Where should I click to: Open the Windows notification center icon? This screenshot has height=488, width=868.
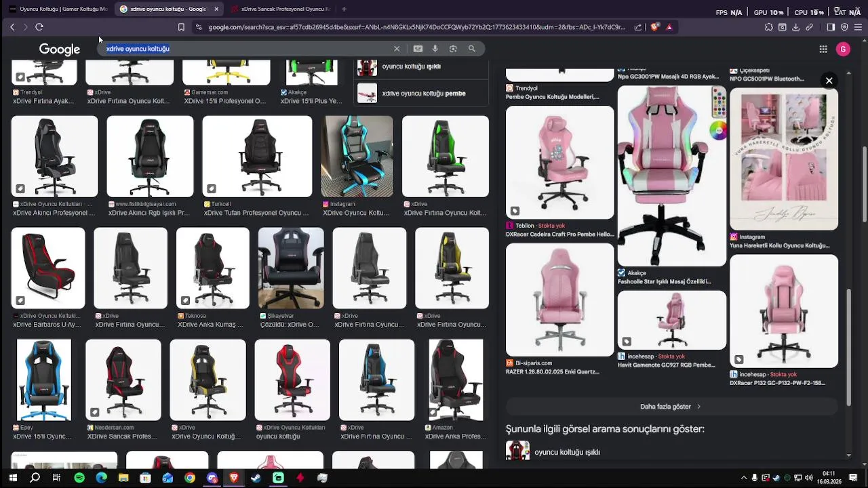point(854,478)
